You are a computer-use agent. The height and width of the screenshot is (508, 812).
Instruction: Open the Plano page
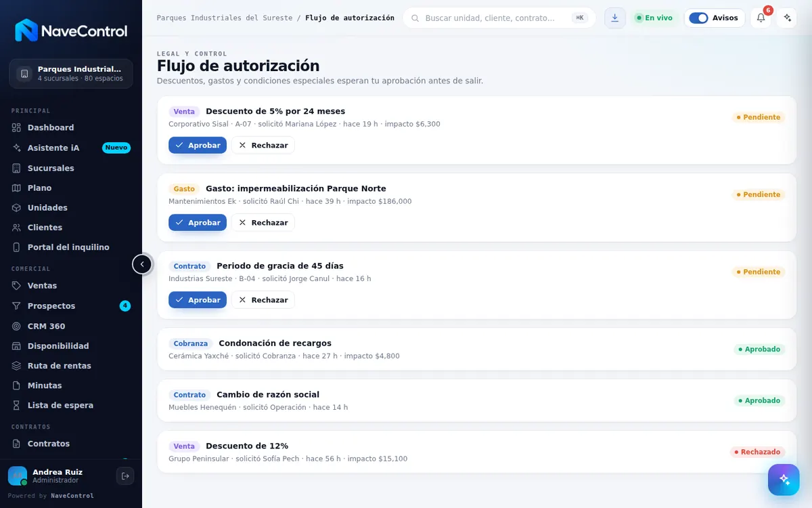pos(71,188)
